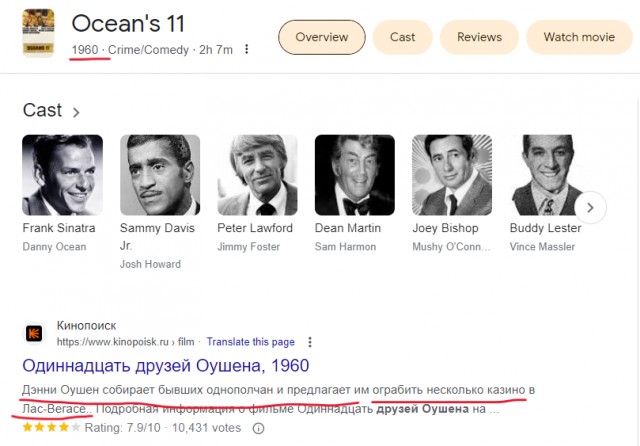Open Joey Bishop's photo
The width and height of the screenshot is (640, 446).
pos(452,175)
